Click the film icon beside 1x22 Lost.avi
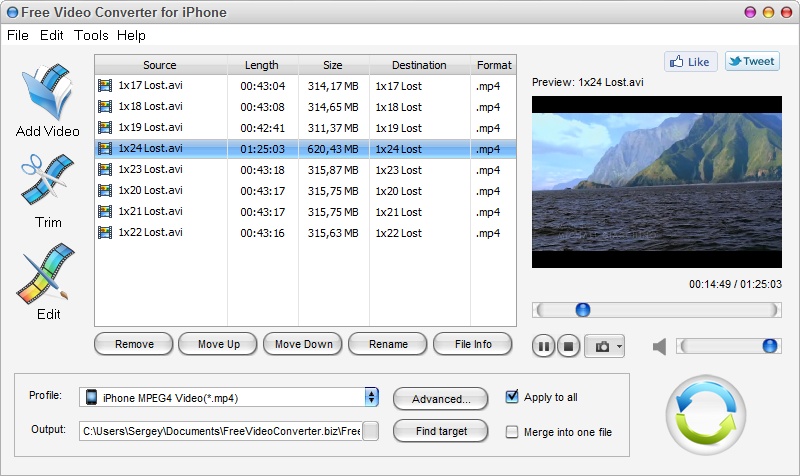 (x=105, y=233)
